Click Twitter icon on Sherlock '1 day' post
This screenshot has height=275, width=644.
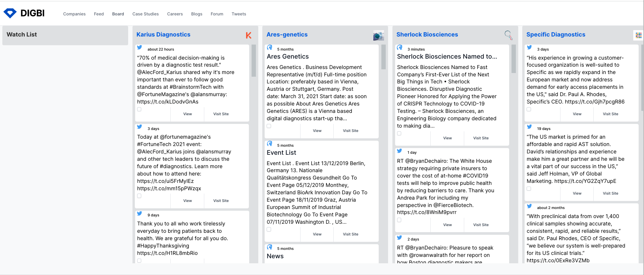pos(399,151)
